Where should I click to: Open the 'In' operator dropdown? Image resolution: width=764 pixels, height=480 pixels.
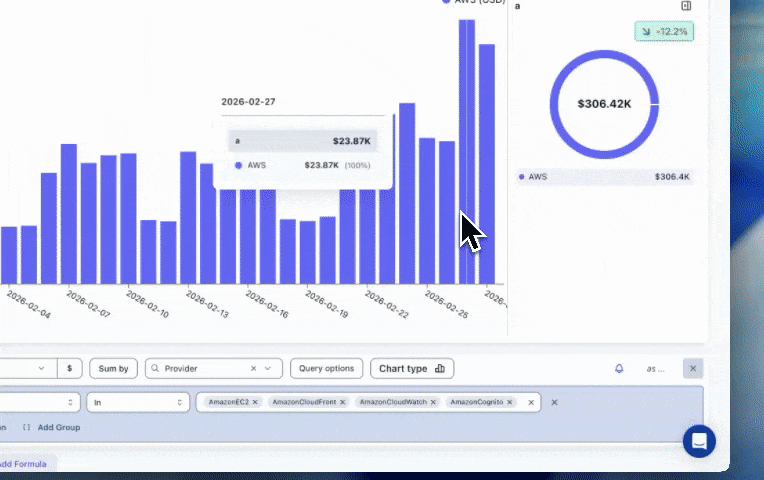138,403
